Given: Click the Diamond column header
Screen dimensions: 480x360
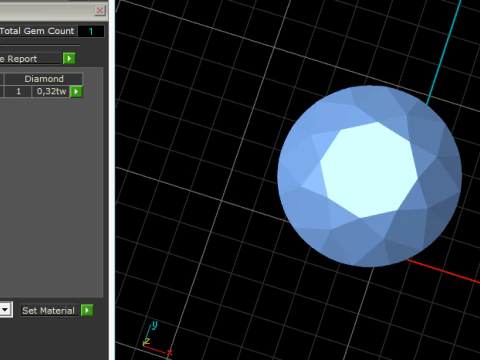Looking at the screenshot, I should tap(43, 79).
